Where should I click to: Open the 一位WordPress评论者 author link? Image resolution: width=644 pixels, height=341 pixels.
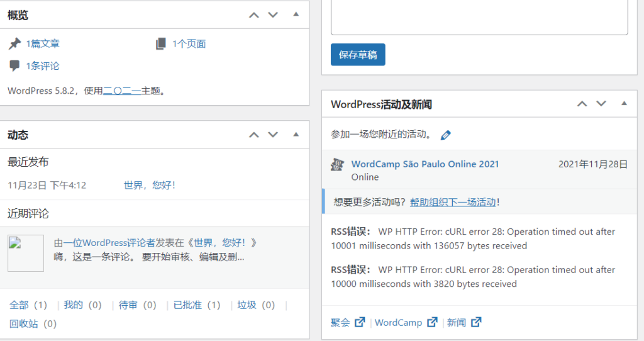(x=109, y=243)
